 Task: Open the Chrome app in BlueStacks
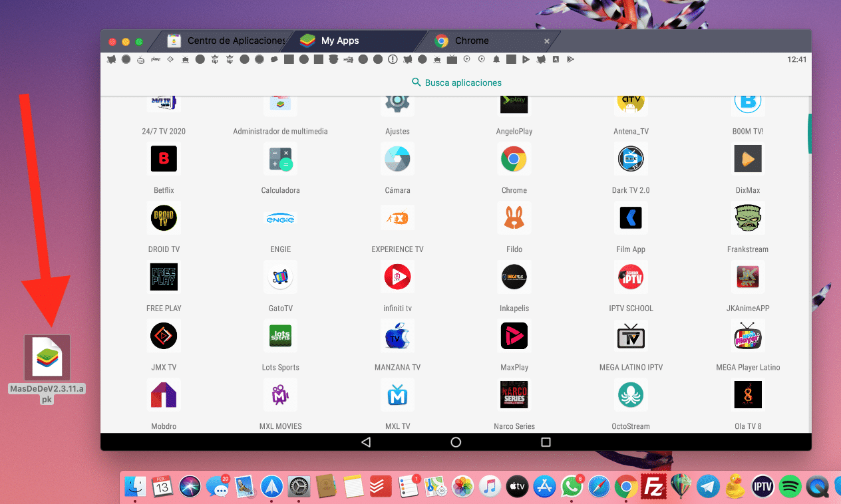pyautogui.click(x=514, y=158)
